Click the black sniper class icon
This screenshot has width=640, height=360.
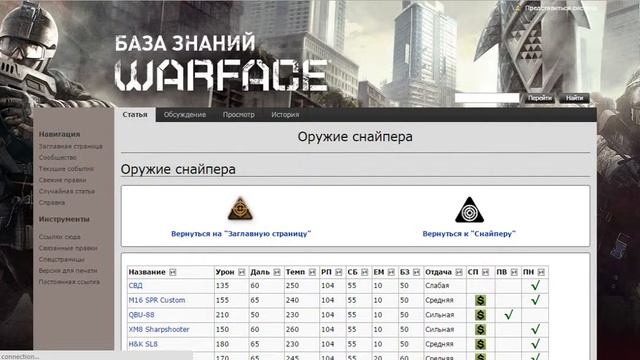click(x=469, y=210)
